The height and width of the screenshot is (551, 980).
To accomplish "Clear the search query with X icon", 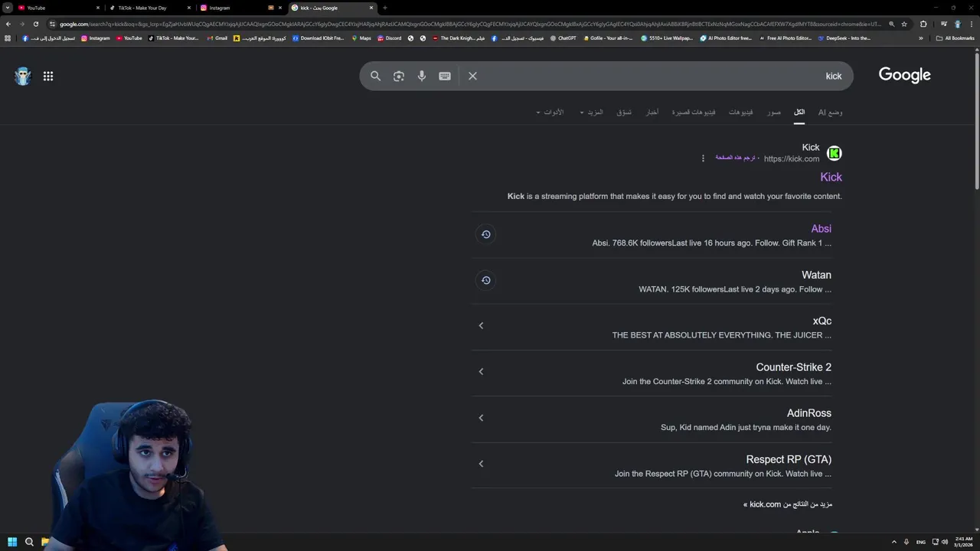I will click(472, 76).
